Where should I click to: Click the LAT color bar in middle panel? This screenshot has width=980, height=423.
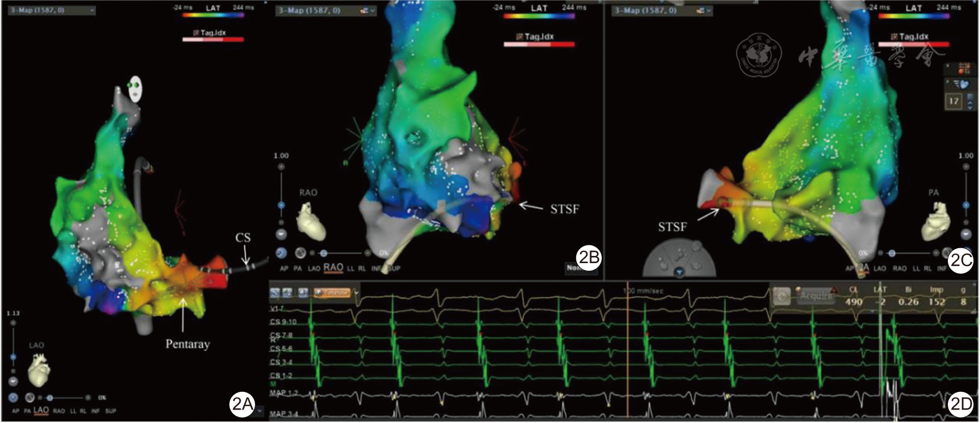point(539,17)
